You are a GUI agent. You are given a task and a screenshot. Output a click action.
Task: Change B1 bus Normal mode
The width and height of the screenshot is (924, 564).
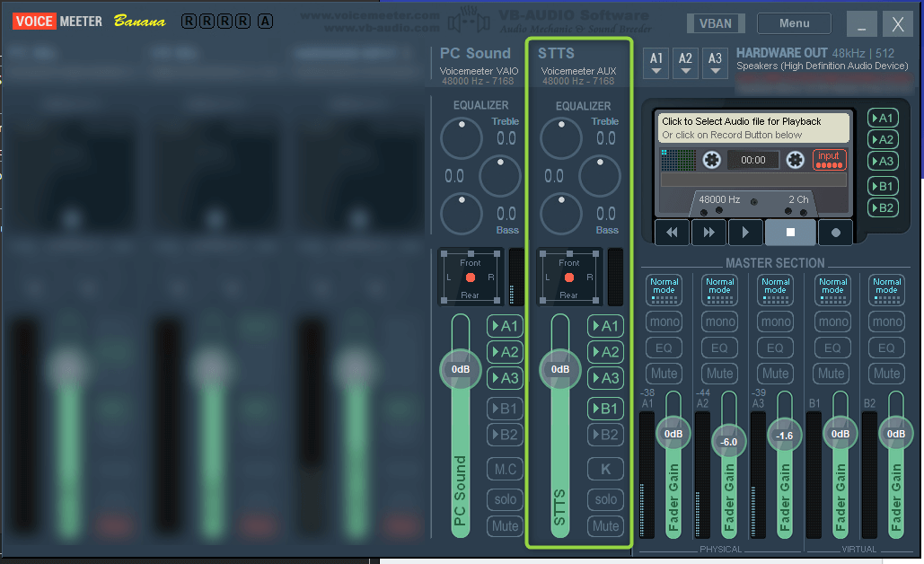point(832,289)
